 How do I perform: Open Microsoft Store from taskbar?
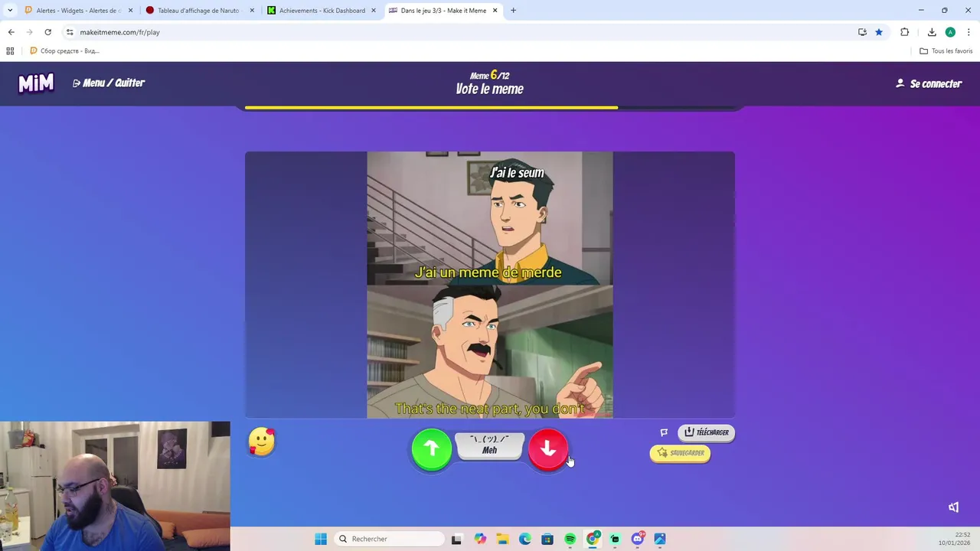(547, 539)
